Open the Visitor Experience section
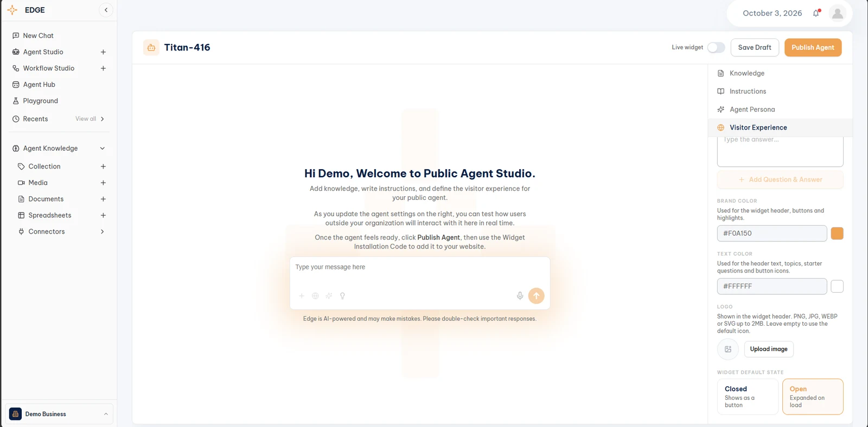Image resolution: width=868 pixels, height=427 pixels. 780,127
